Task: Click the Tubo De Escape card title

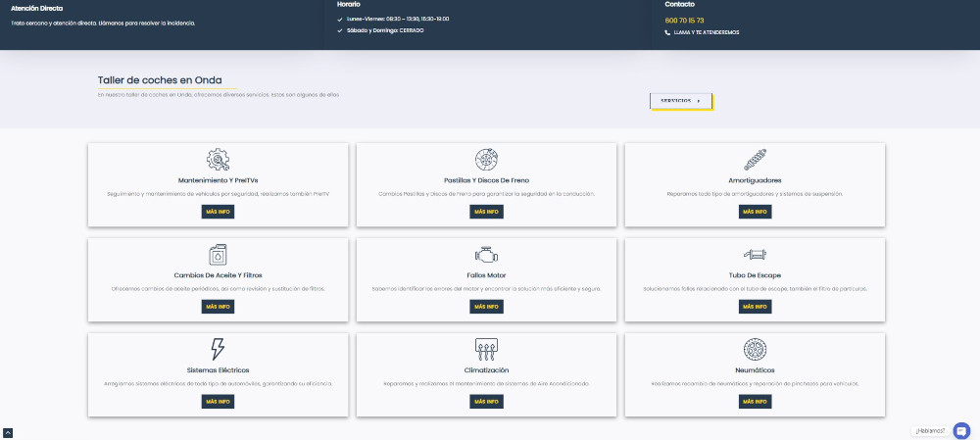Action: 755,275
